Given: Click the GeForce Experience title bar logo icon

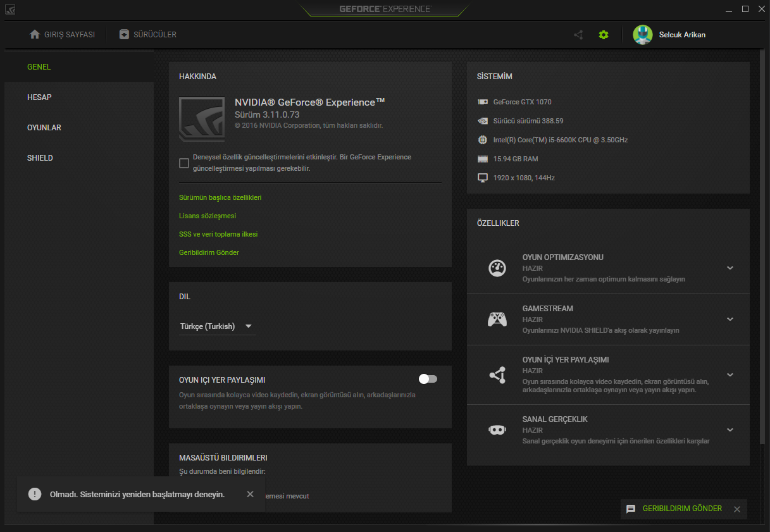Looking at the screenshot, I should click(10, 9).
